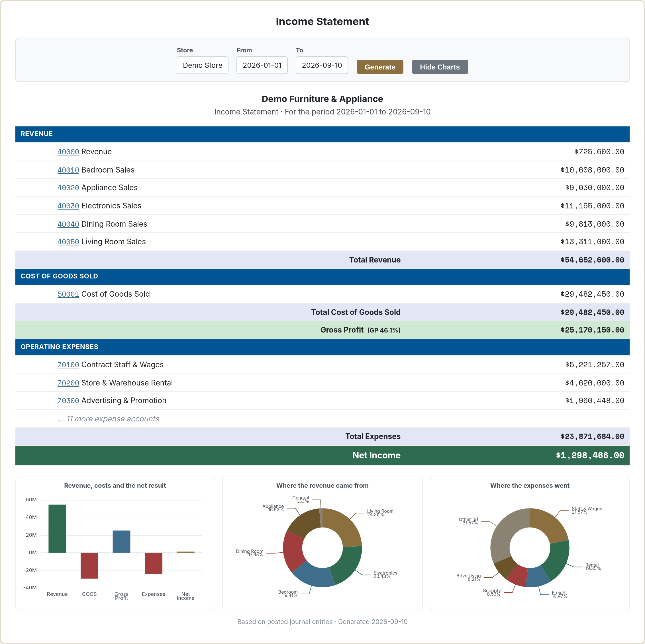
Task: Click the chart title Where the revenue came from
Action: [x=322, y=486]
